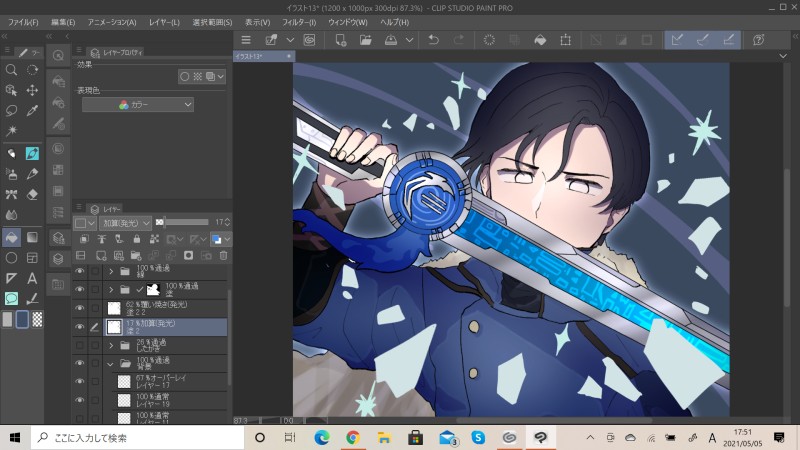Click the save icon button
The height and width of the screenshot is (450, 800).
pos(391,40)
